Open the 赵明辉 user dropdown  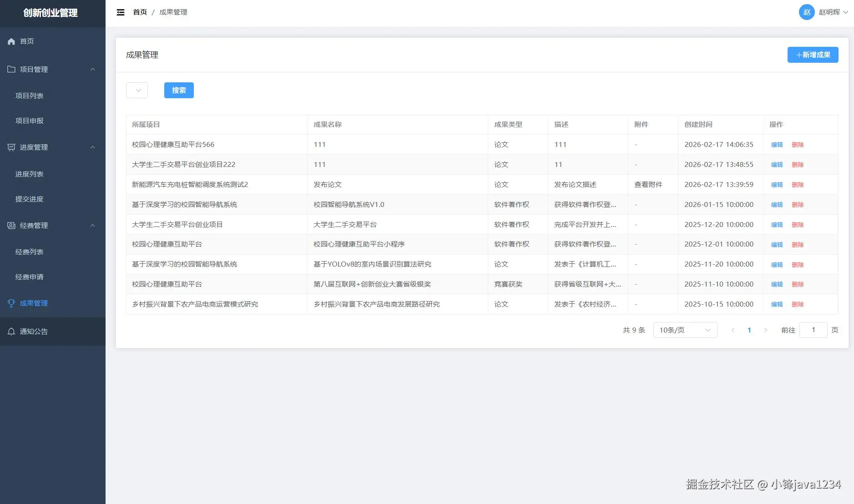click(834, 12)
